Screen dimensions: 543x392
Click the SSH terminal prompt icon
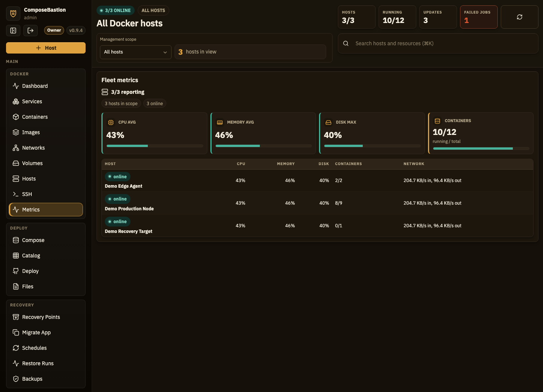pyautogui.click(x=16, y=194)
